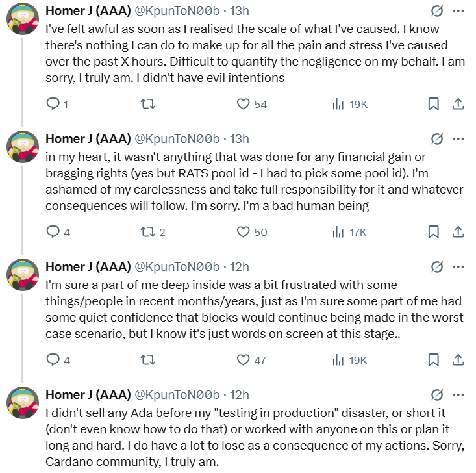Viewport: 476px width, 473px height.
Task: Bookmark the 'quiet confidence' tweet
Action: (434, 360)
